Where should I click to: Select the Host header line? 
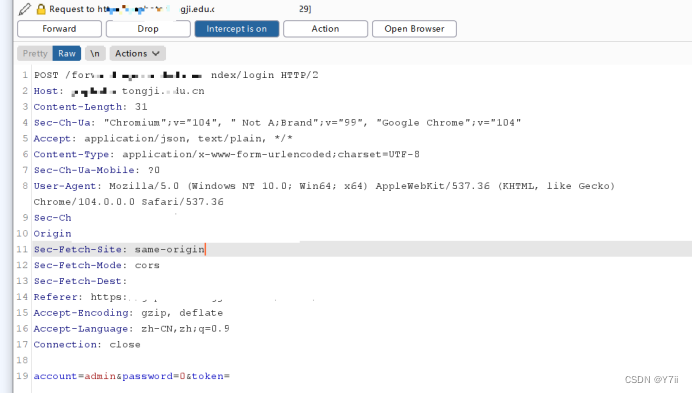pos(119,91)
